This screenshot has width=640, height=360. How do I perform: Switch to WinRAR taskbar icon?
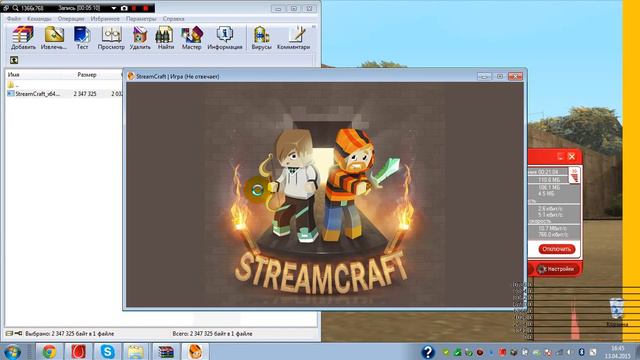click(166, 351)
